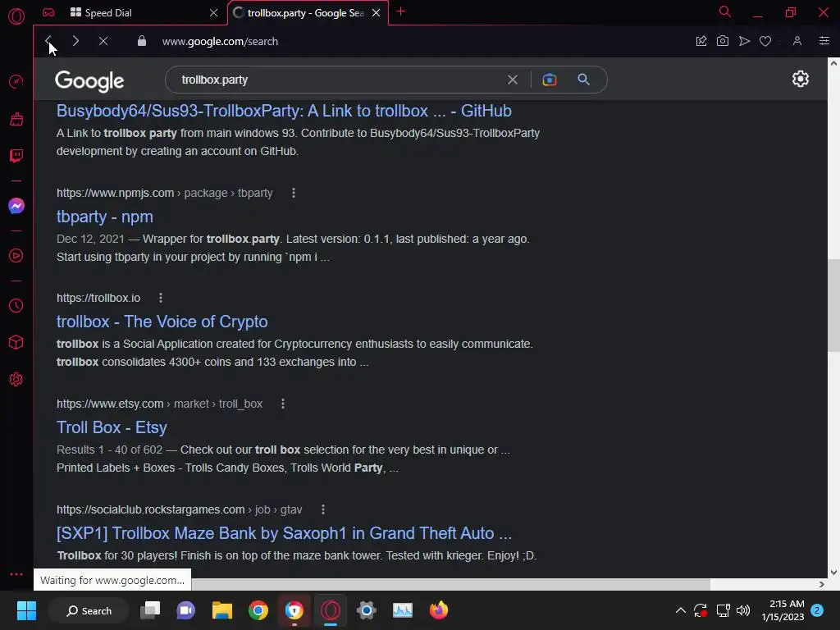Open Task View on the taskbar
This screenshot has width=840, height=630.
[x=150, y=610]
